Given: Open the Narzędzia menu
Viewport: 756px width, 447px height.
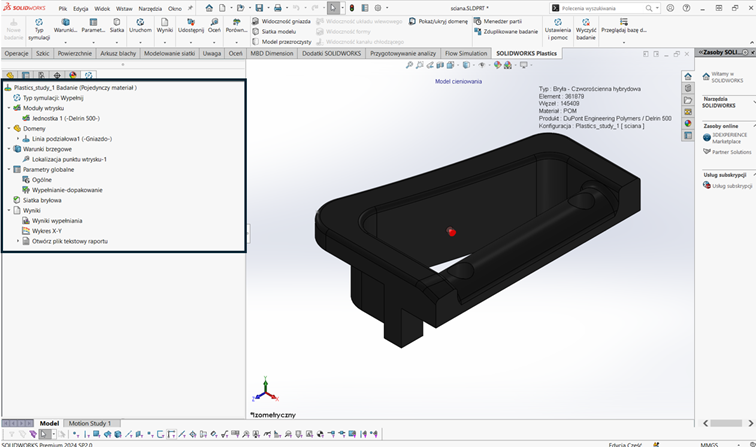Looking at the screenshot, I should point(149,7).
